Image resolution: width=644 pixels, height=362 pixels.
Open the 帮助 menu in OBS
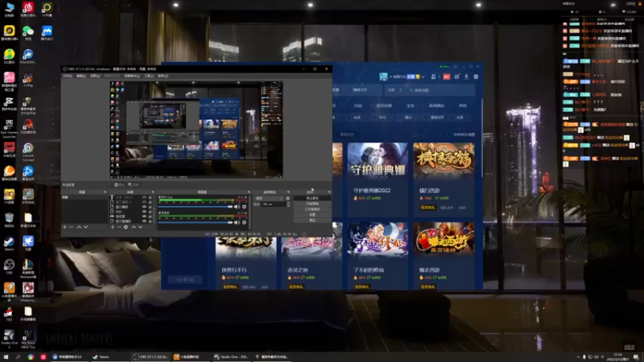pos(163,76)
